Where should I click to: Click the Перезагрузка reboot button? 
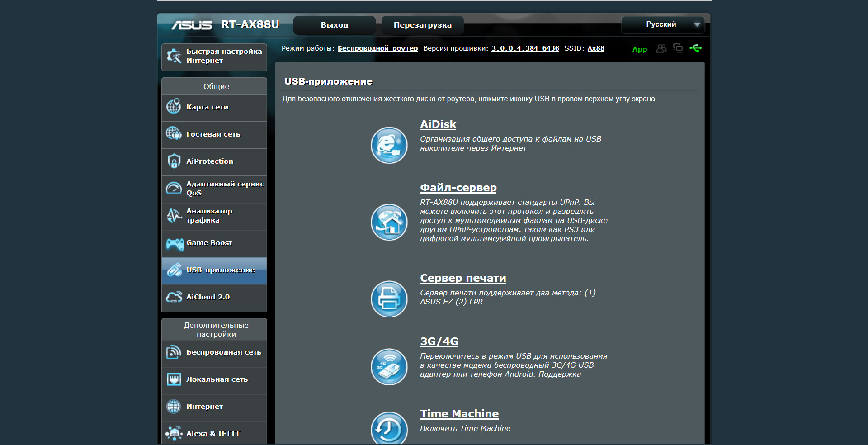click(422, 25)
